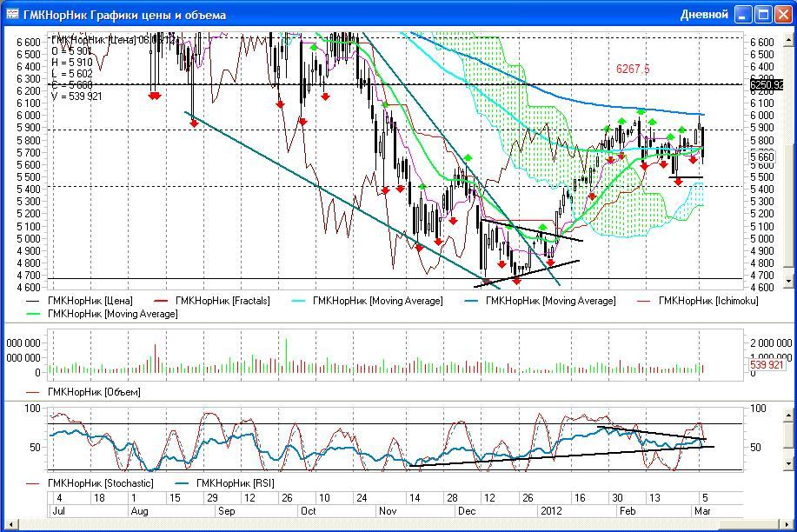Click the 30 day label on the date axis

tap(617, 497)
